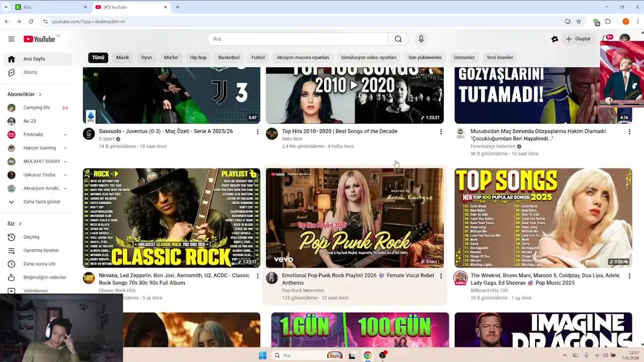The image size is (644, 362).
Task: Focus the Ara search box
Action: click(297, 39)
